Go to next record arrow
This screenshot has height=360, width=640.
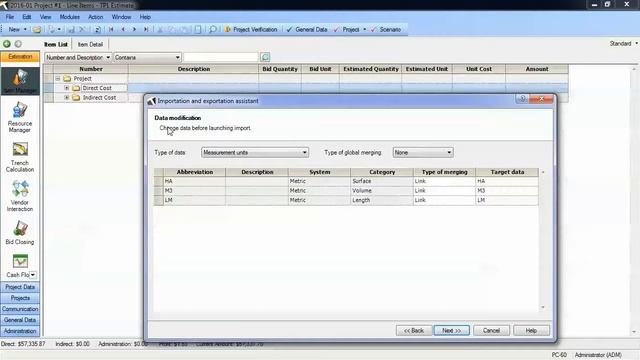(134, 29)
